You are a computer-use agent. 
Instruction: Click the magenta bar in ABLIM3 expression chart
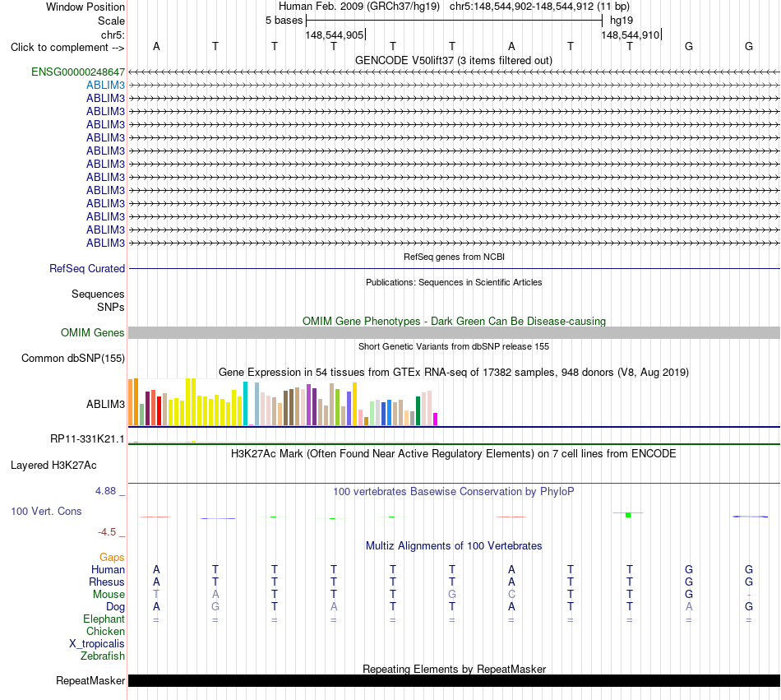(436, 419)
